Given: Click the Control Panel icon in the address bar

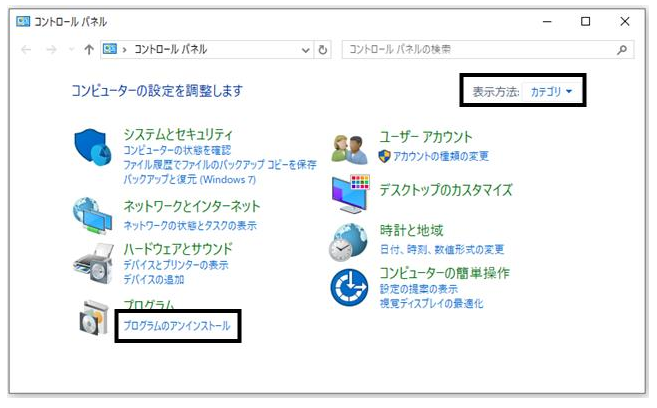Looking at the screenshot, I should click(x=110, y=49).
